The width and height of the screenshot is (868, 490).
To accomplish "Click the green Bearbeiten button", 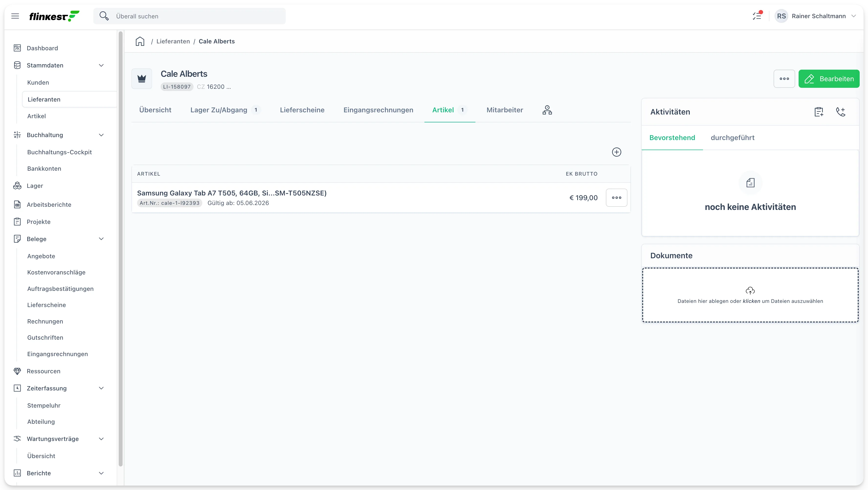I will 829,79.
